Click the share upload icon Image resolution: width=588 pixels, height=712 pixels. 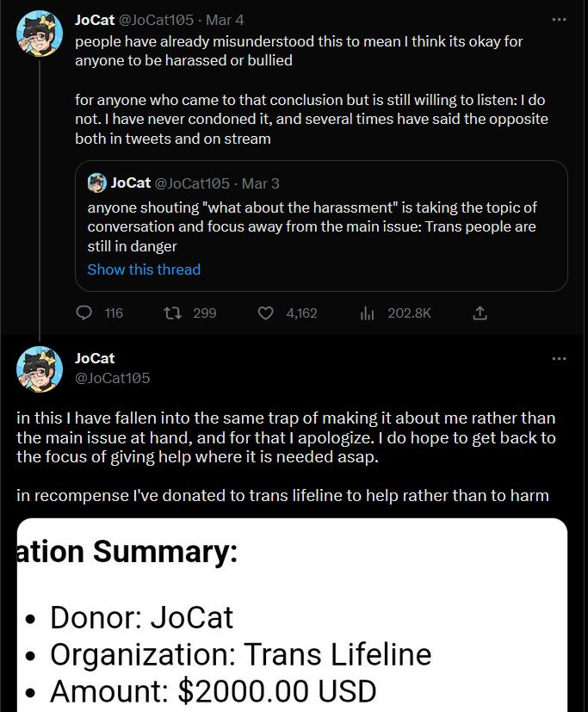coord(480,313)
